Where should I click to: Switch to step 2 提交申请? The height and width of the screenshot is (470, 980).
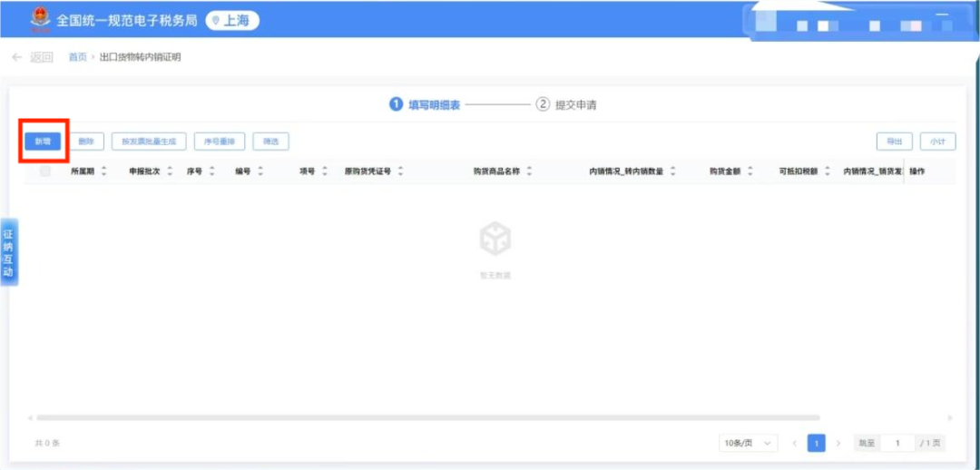pos(566,104)
